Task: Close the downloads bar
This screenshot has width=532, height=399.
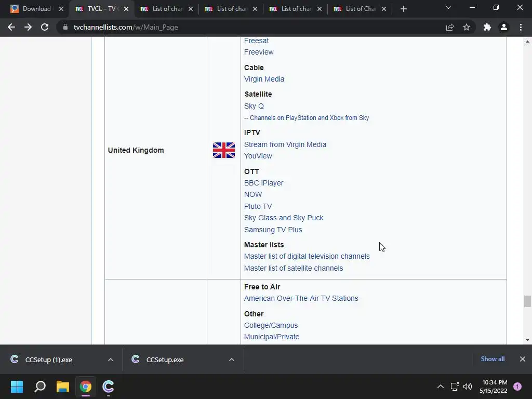Action: point(523,359)
